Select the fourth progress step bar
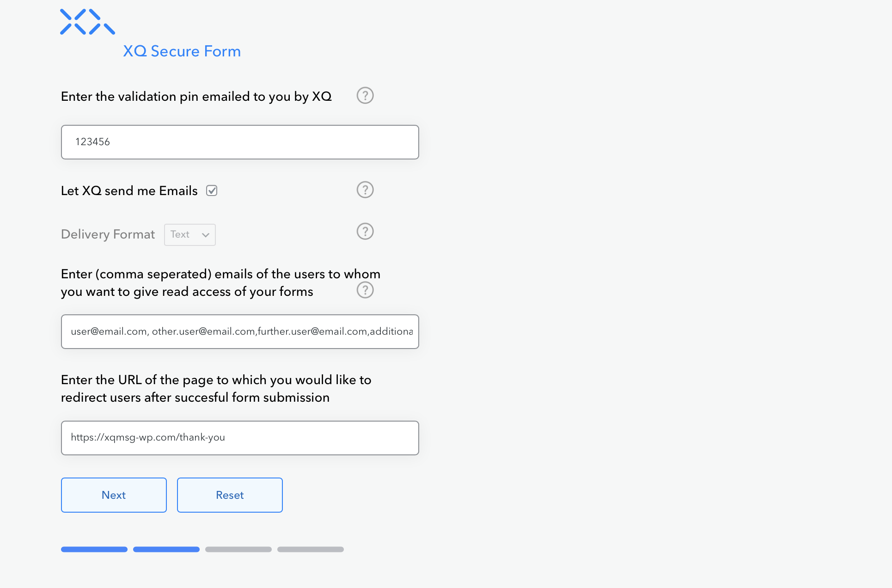The height and width of the screenshot is (588, 892). pyautogui.click(x=311, y=549)
